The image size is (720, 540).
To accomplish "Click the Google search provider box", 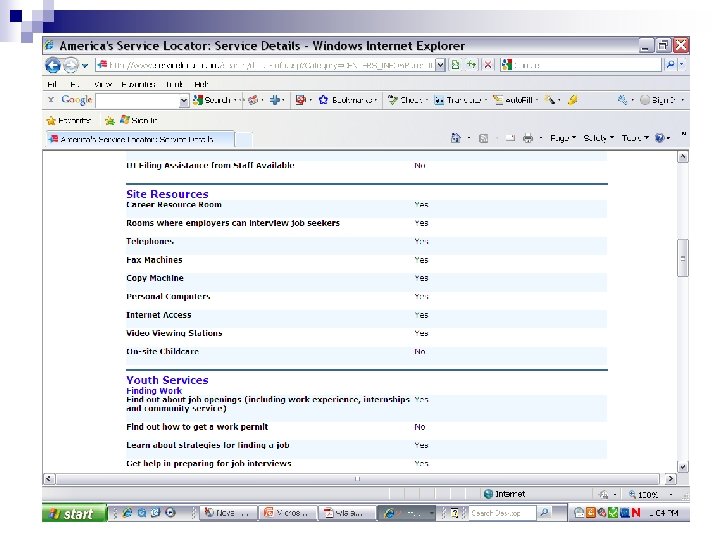I will (x=581, y=65).
